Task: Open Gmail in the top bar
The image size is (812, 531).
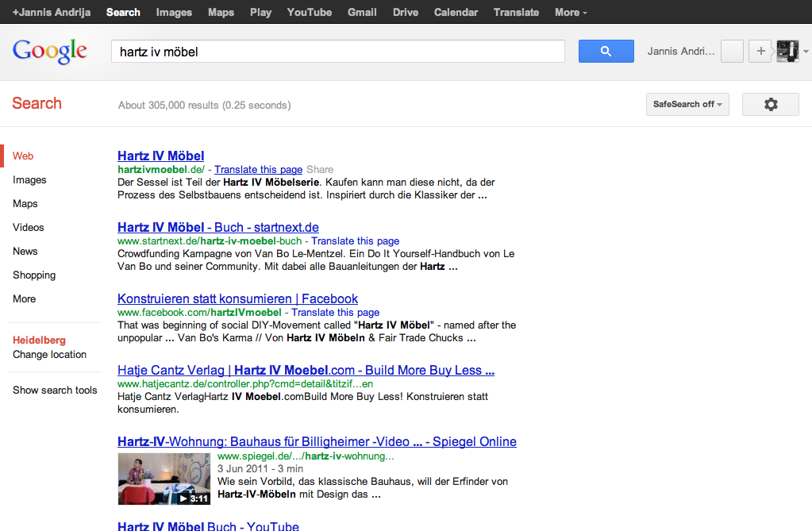Action: 362,12
